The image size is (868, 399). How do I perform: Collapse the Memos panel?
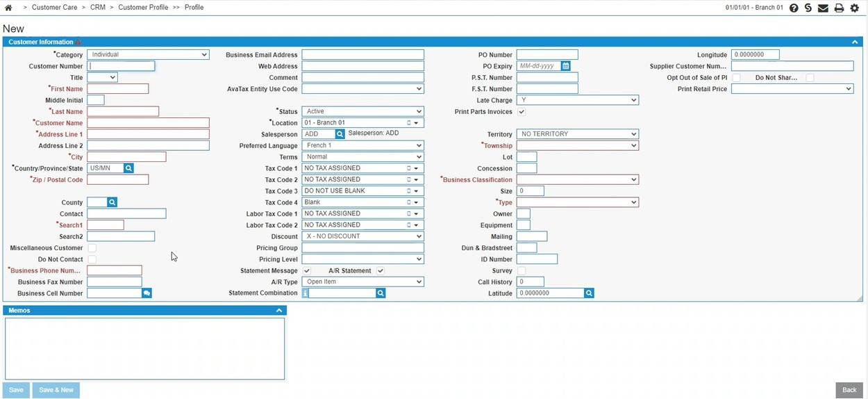point(279,311)
